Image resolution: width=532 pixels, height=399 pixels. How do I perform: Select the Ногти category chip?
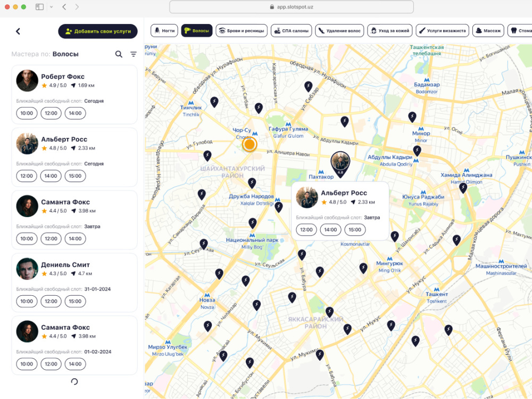point(164,30)
